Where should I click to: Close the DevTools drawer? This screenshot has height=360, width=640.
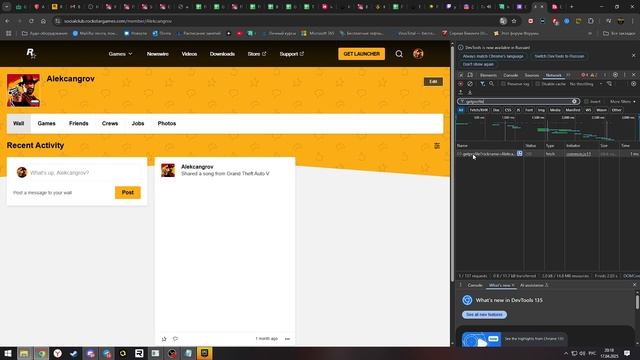coord(634,285)
